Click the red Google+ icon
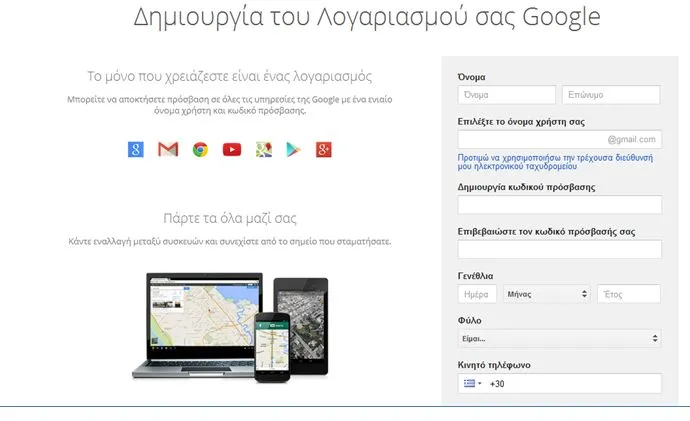 click(323, 150)
